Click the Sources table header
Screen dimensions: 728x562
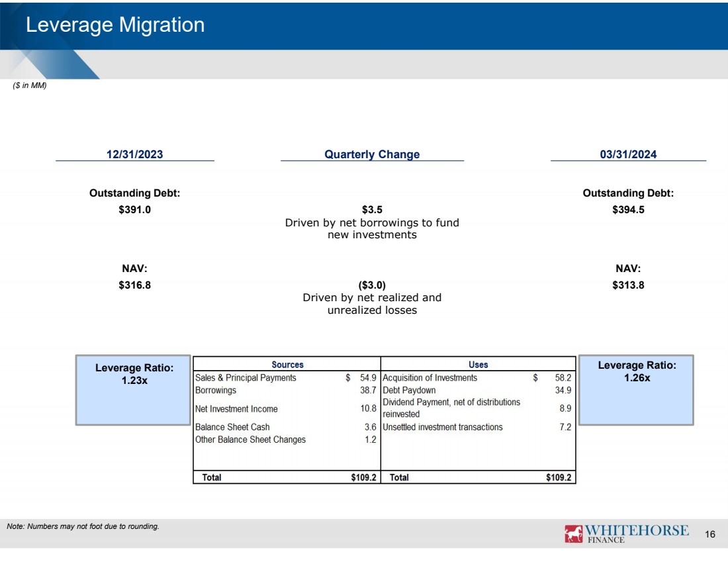(287, 364)
